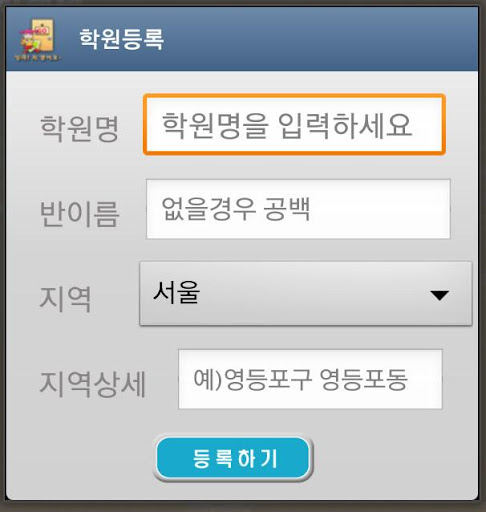Image resolution: width=486 pixels, height=512 pixels.
Task: Open the 지역 dropdown showing 서울
Action: pyautogui.click(x=306, y=293)
